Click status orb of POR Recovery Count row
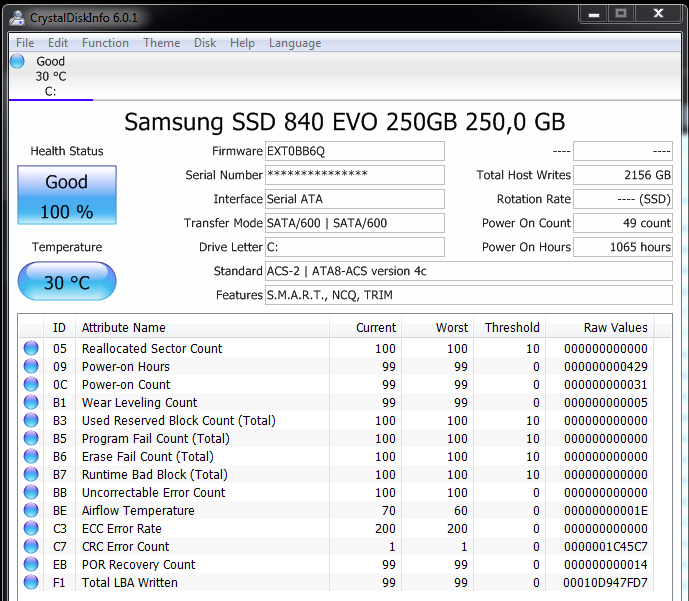 (31, 564)
